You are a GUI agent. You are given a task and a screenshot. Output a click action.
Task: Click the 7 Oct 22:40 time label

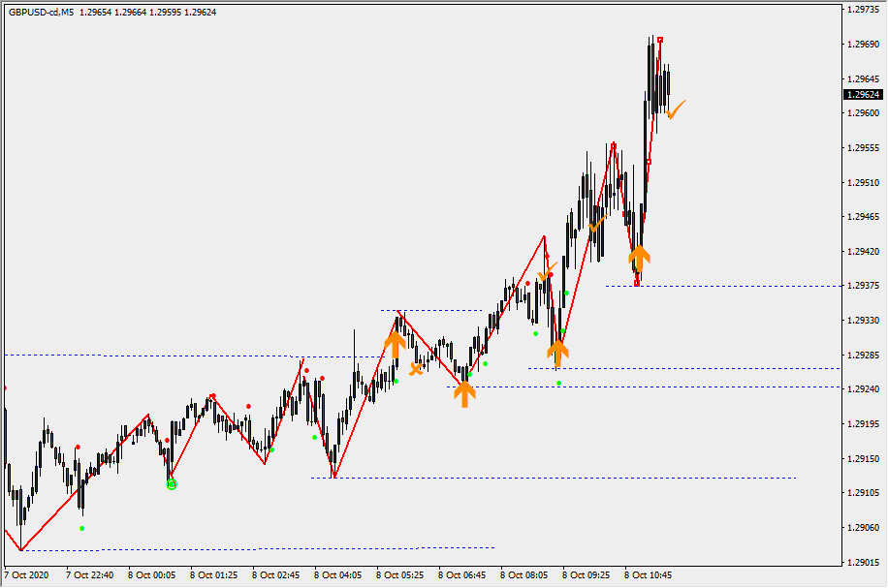[90, 574]
